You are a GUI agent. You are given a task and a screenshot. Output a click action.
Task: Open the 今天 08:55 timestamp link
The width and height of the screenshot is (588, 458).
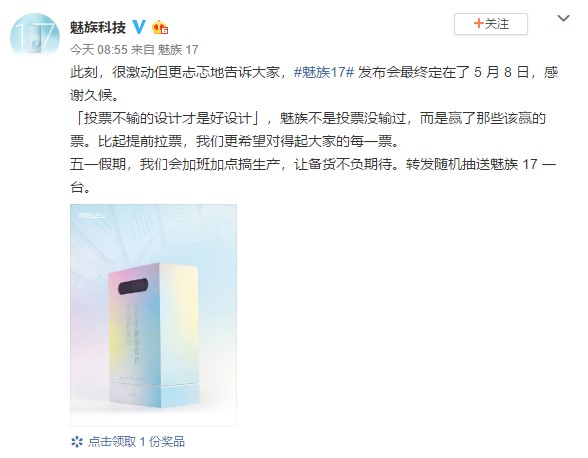click(99, 49)
